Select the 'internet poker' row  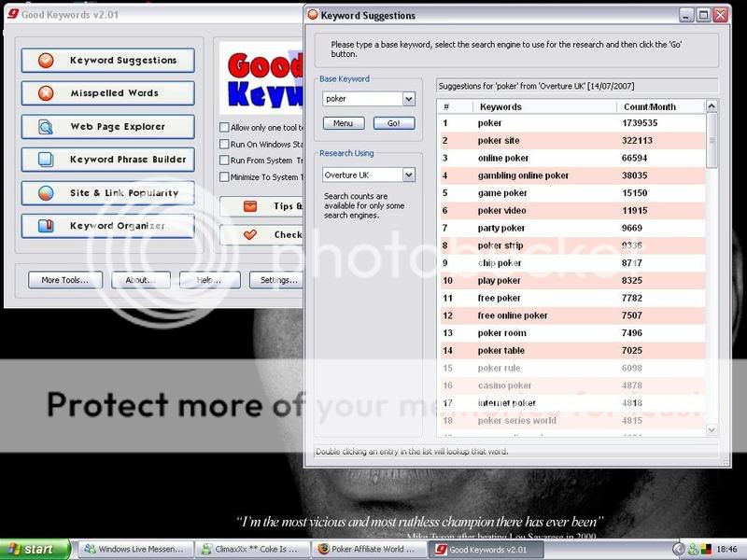pyautogui.click(x=571, y=403)
